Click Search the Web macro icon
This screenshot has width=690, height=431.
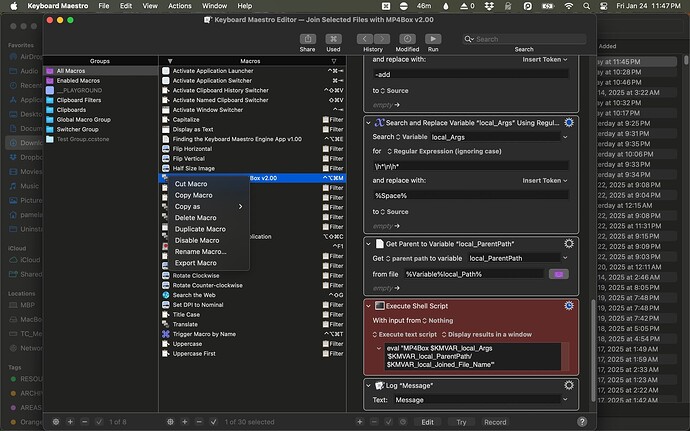(165, 295)
